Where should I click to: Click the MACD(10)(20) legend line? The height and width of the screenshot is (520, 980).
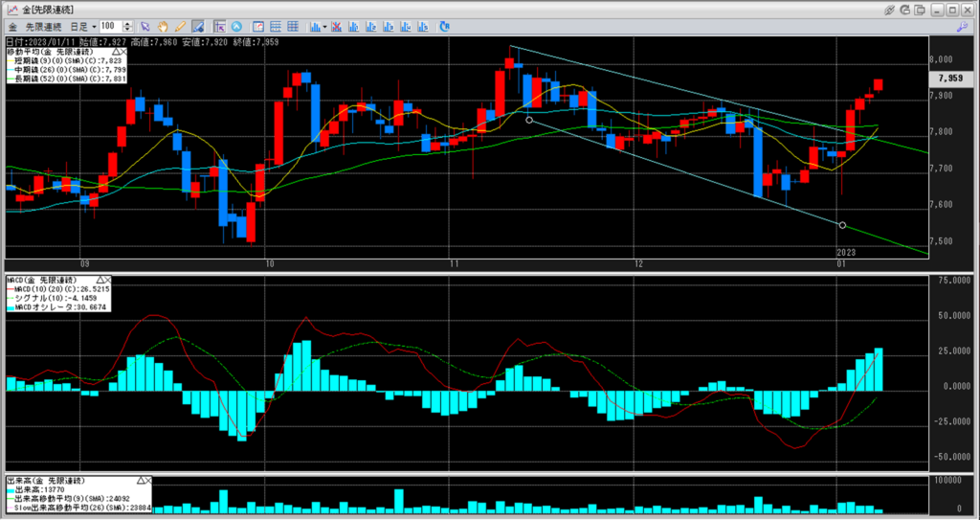58,289
